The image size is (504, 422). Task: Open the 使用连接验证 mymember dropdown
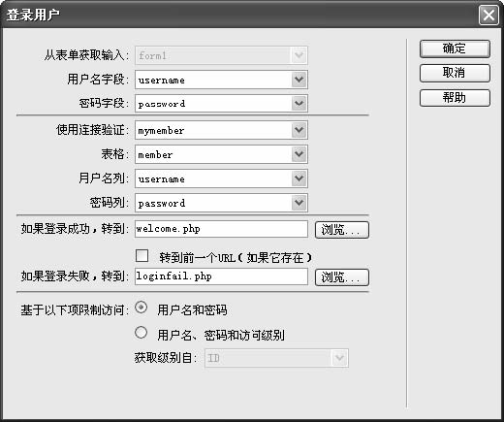299,130
